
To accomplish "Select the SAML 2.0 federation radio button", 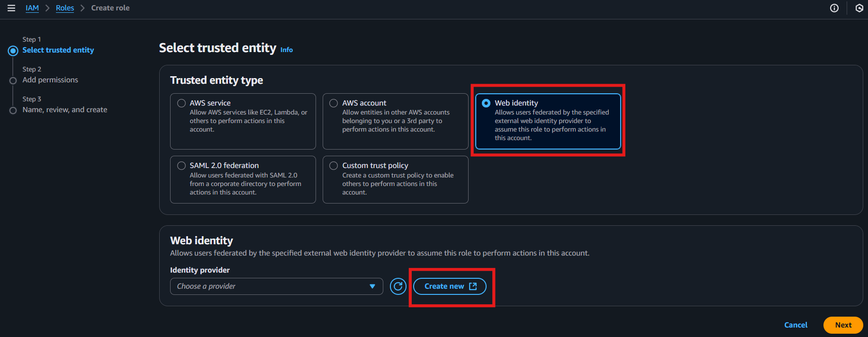I will point(181,166).
